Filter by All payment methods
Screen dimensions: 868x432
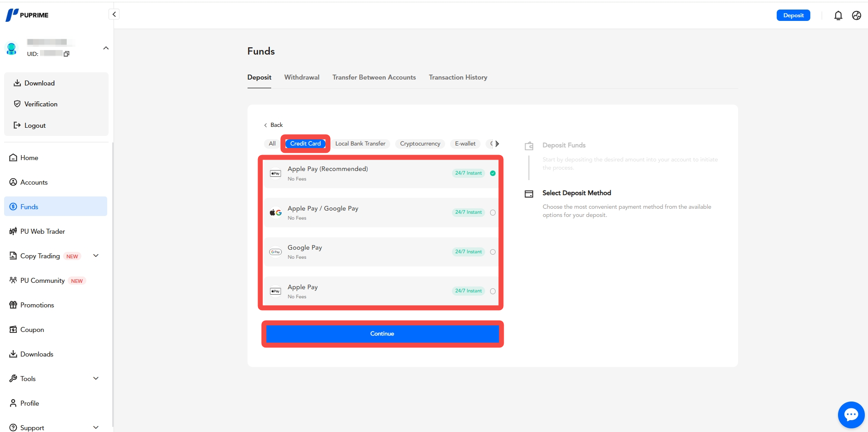point(272,144)
